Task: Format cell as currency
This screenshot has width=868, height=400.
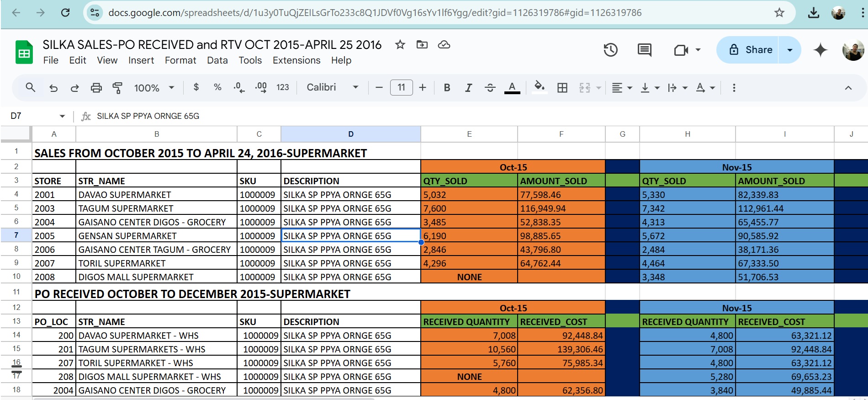Action: (196, 87)
